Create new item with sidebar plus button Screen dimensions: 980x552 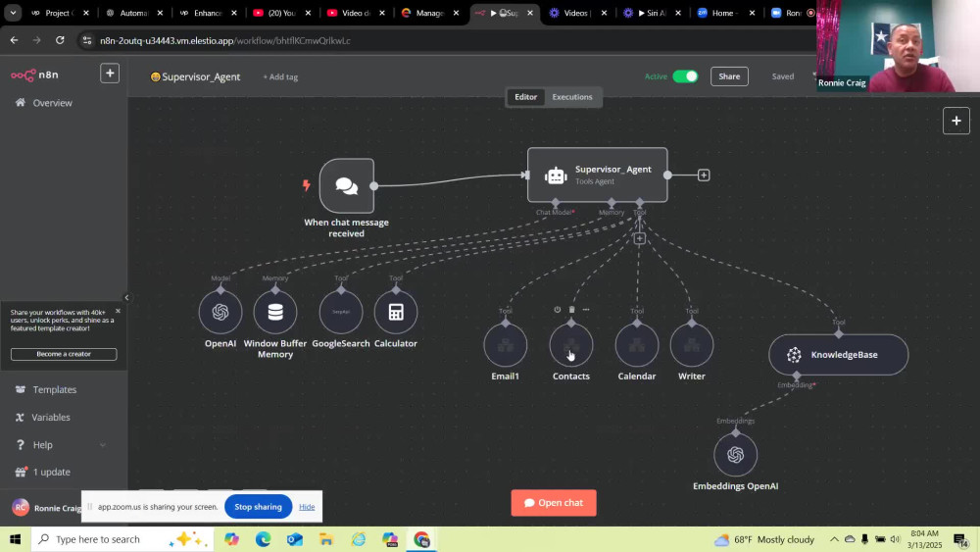(110, 74)
